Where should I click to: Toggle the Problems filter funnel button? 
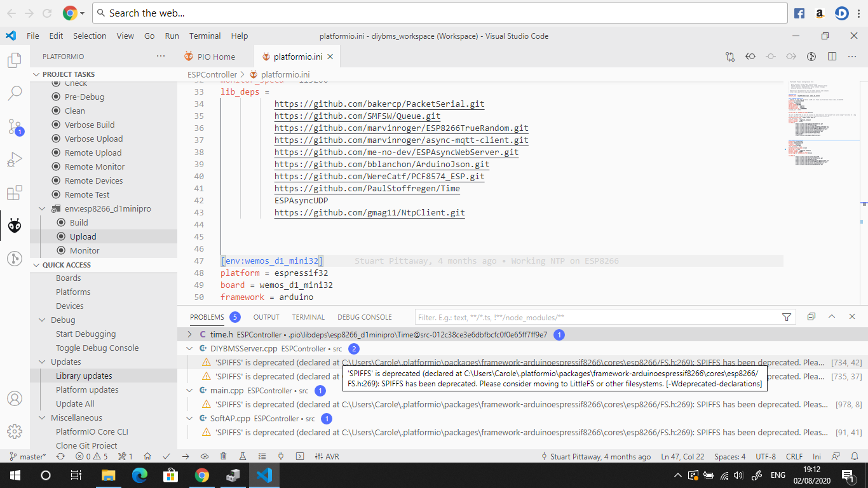coord(786,317)
